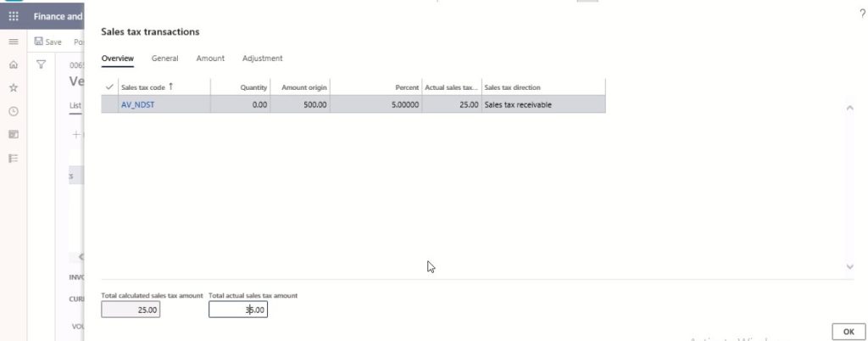The image size is (868, 341).
Task: Click the OK button
Action: coord(849,332)
